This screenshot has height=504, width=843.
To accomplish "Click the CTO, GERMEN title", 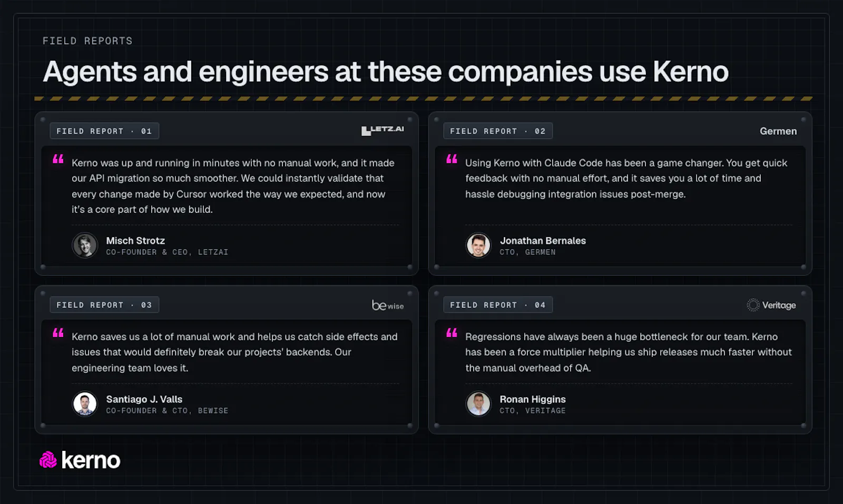I will coord(527,252).
